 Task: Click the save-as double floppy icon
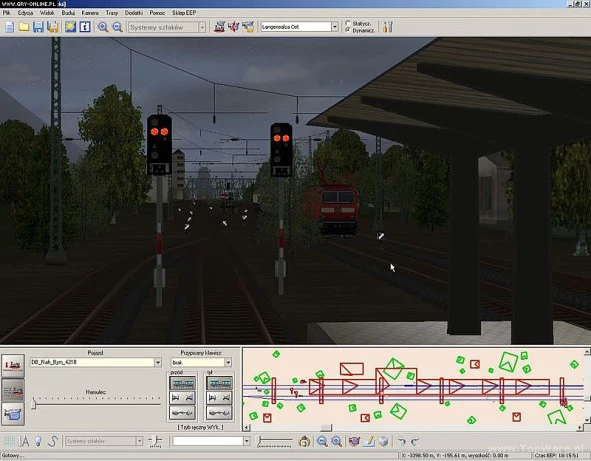53,27
